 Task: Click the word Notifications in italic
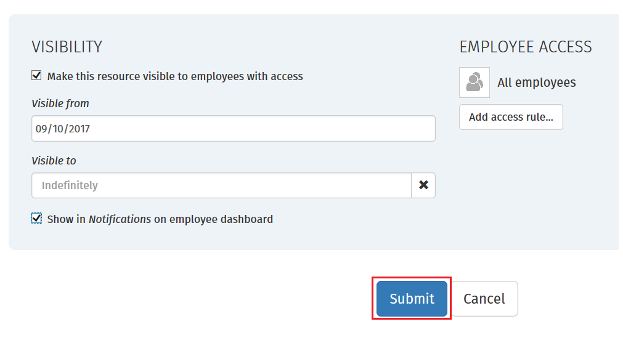point(120,219)
